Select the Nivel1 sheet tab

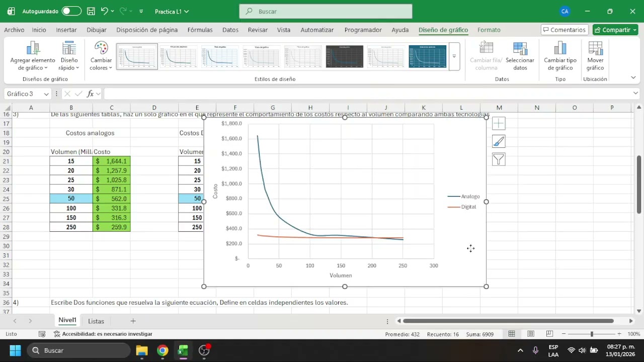(x=67, y=320)
